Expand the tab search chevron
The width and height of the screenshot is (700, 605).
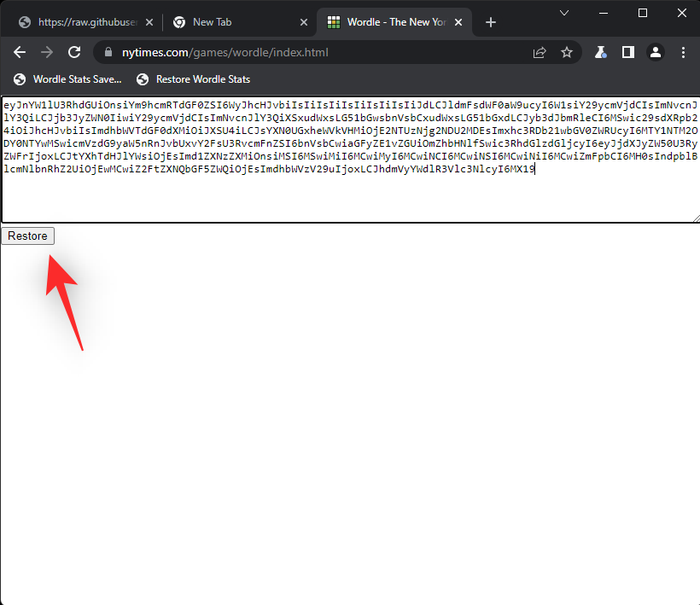point(564,13)
